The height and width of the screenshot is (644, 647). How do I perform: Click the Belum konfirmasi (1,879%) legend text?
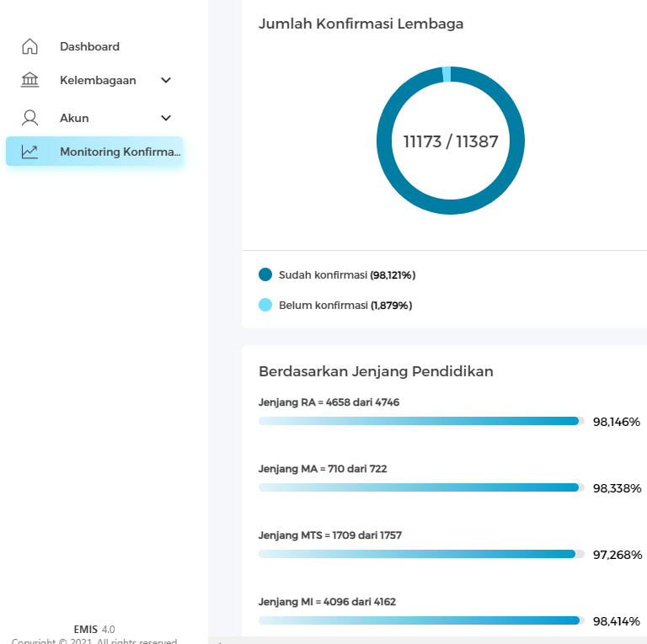click(x=345, y=306)
